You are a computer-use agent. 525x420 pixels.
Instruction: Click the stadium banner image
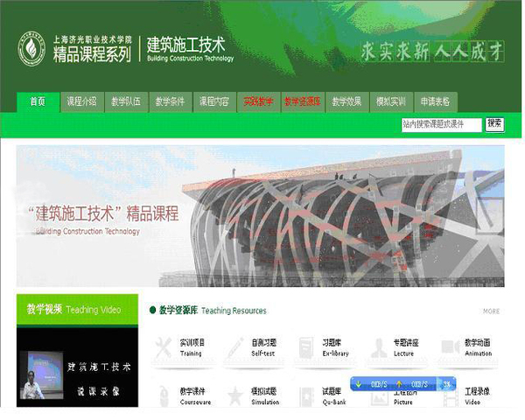point(261,216)
